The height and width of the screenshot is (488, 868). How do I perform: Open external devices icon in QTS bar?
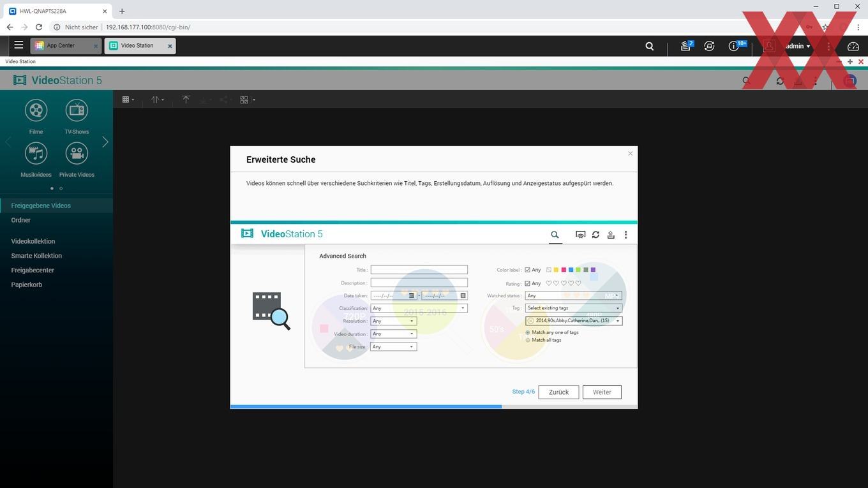click(709, 46)
